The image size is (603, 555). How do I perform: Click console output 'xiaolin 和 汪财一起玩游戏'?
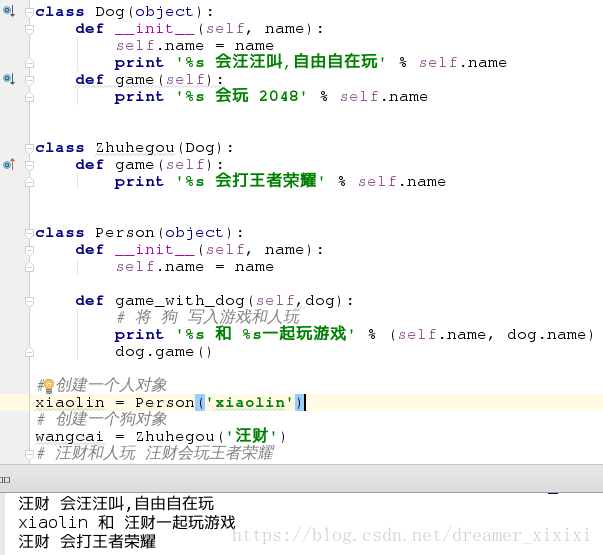[127, 523]
